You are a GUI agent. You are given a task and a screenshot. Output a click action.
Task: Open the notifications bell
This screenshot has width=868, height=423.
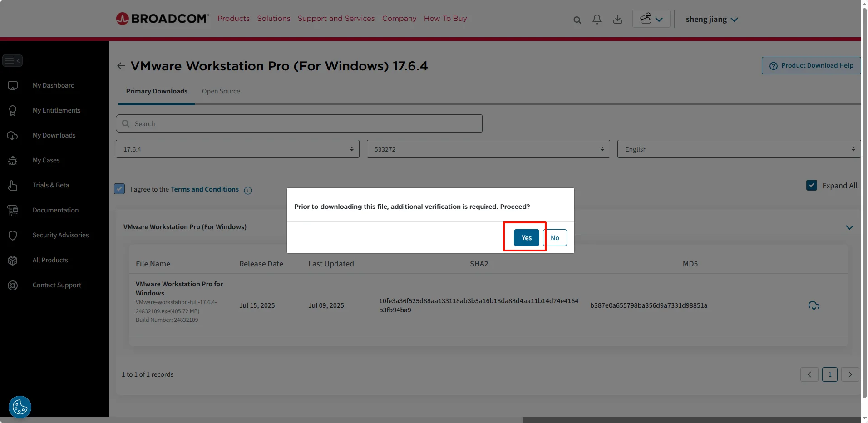click(597, 19)
